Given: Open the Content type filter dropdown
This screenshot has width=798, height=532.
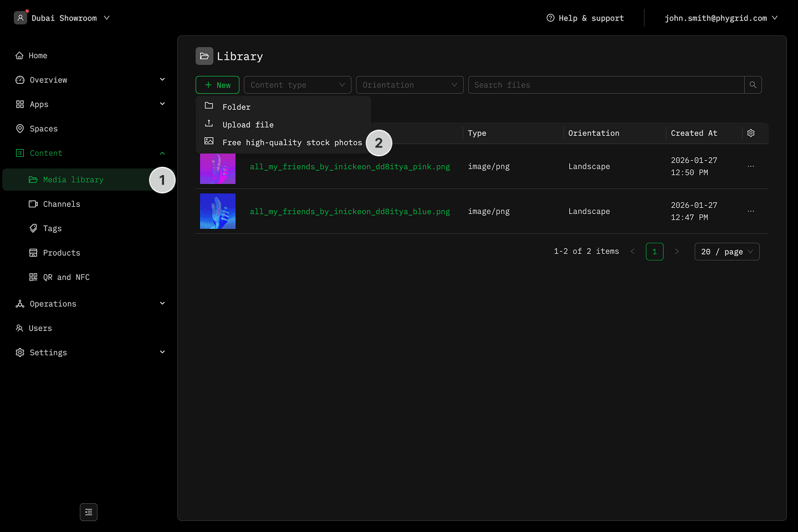Looking at the screenshot, I should (298, 85).
